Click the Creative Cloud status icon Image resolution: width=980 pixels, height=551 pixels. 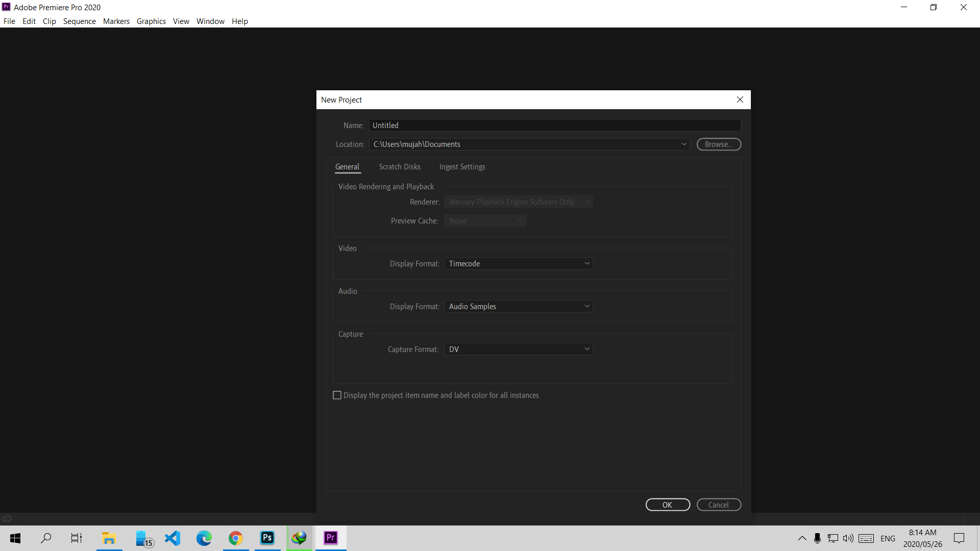point(7,519)
